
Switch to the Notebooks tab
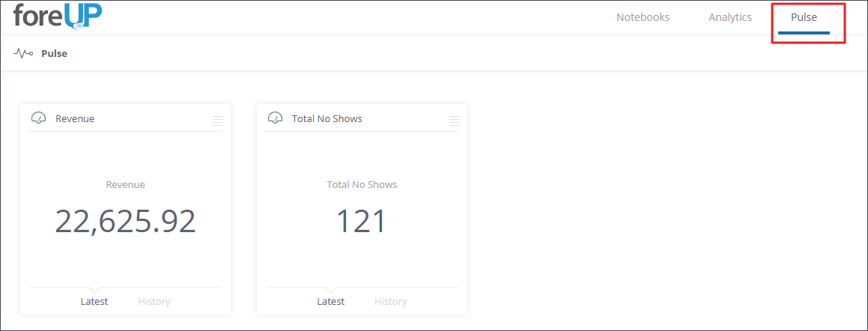click(x=643, y=17)
